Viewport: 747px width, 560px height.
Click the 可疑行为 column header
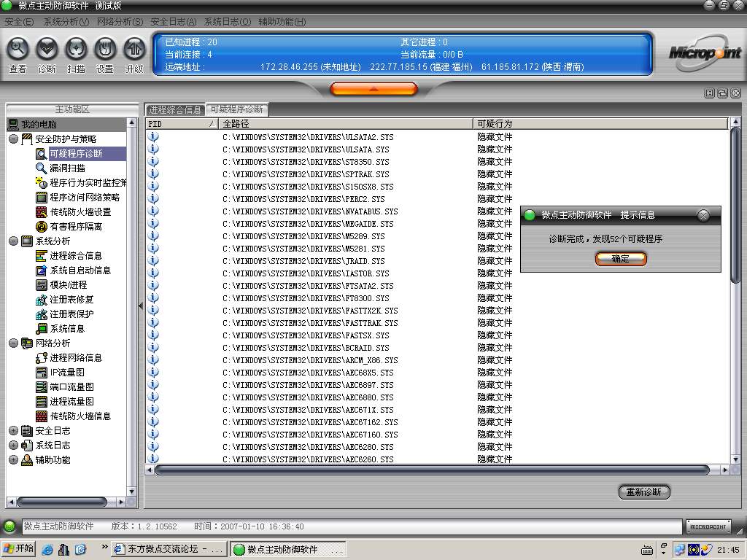click(x=600, y=124)
